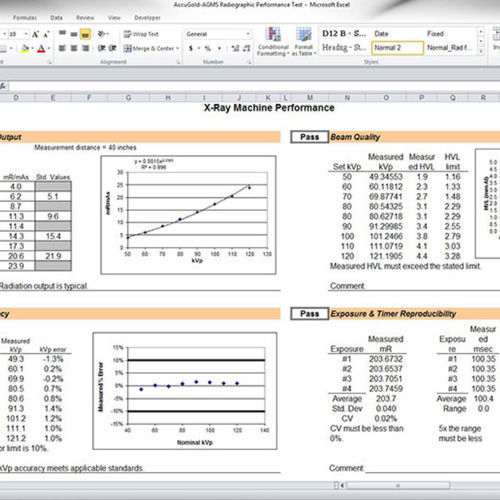Click the Decrease Indent icon
The image size is (500, 500).
pos(101,48)
